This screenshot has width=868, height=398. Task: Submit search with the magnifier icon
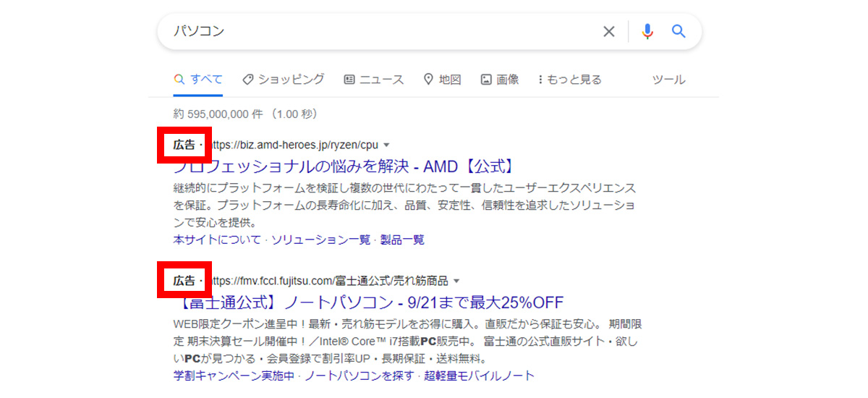(678, 31)
